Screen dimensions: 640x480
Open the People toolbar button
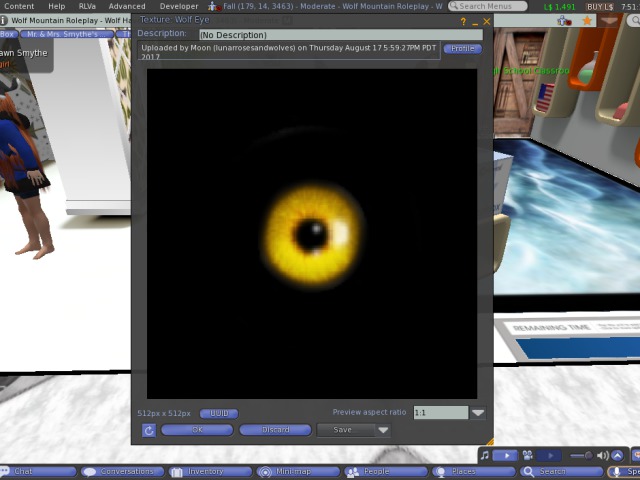point(386,472)
